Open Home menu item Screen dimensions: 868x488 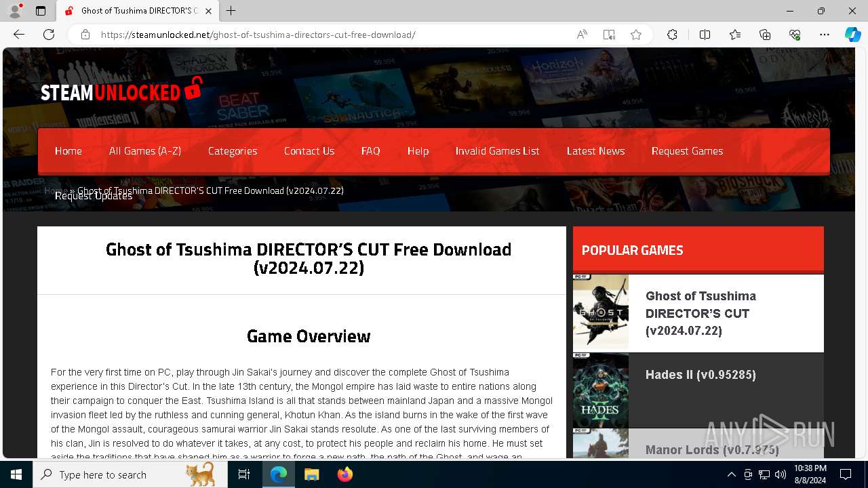[x=68, y=150]
